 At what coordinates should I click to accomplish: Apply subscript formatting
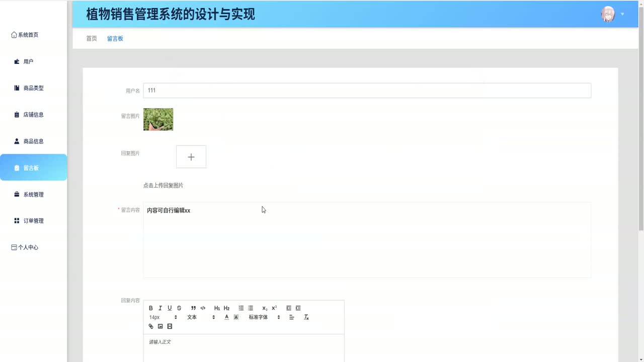coord(265,308)
